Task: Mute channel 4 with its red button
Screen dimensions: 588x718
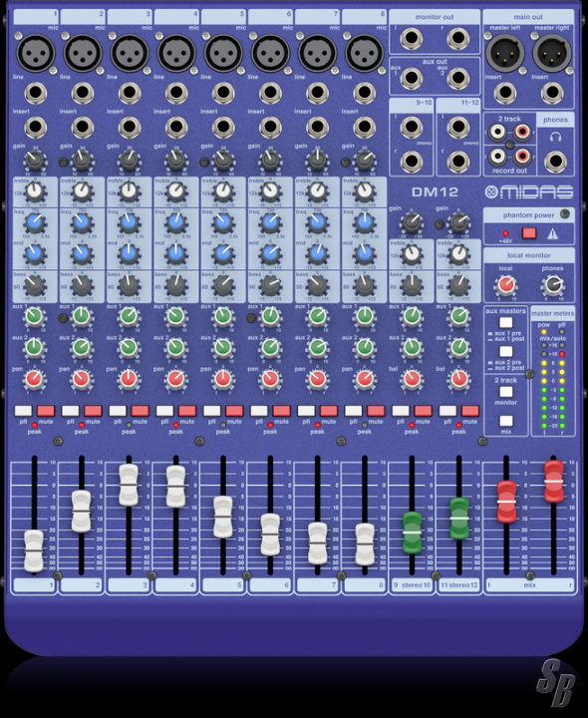Action: click(x=187, y=411)
